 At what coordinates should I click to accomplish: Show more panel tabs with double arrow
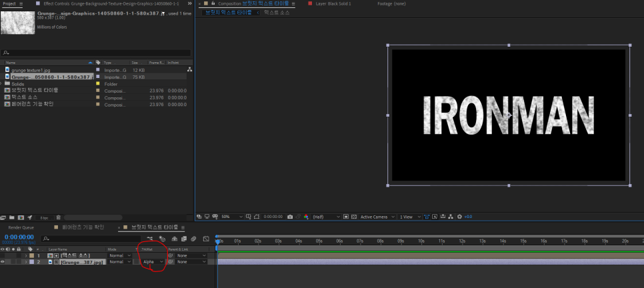(189, 3)
